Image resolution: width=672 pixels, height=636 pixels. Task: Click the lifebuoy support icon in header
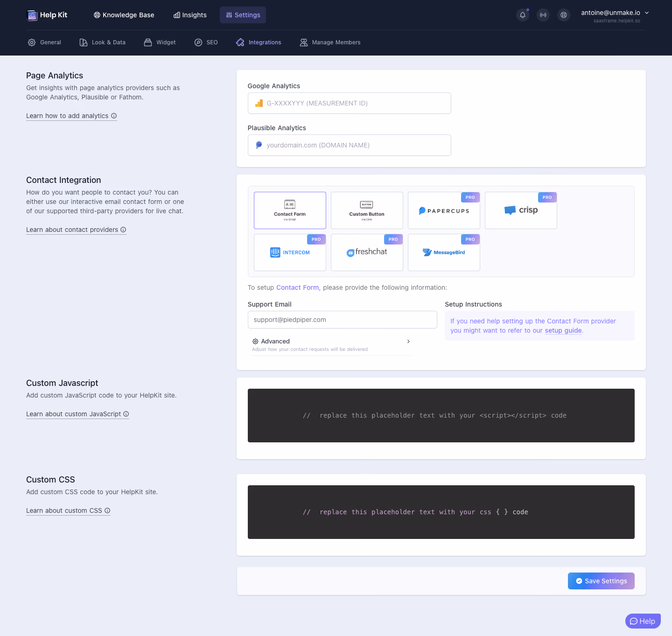[564, 15]
